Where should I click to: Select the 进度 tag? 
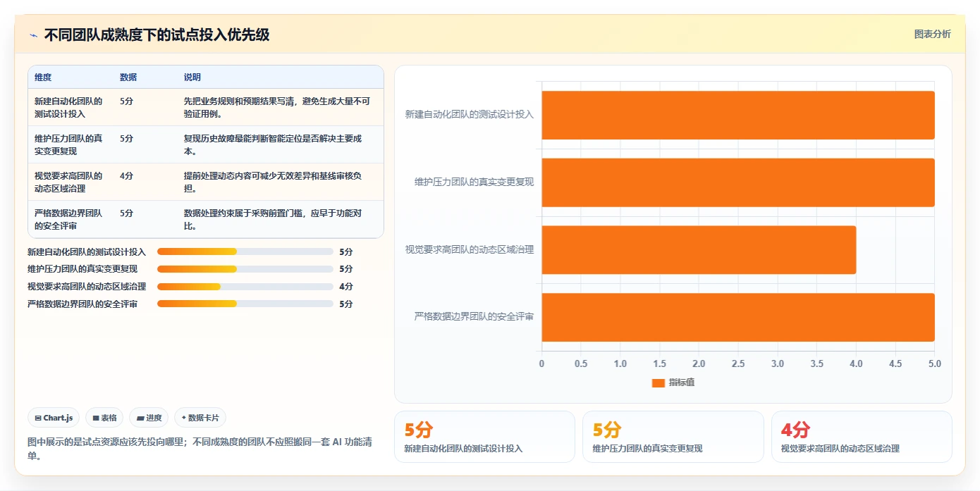point(149,418)
